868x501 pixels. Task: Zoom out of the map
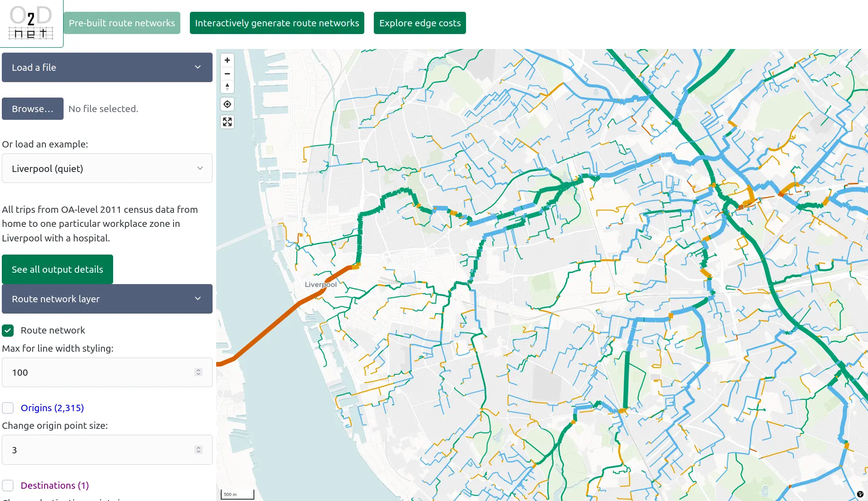227,74
